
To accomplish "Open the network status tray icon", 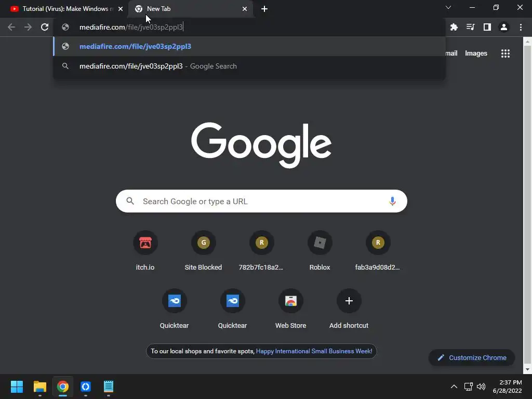I will (469, 387).
